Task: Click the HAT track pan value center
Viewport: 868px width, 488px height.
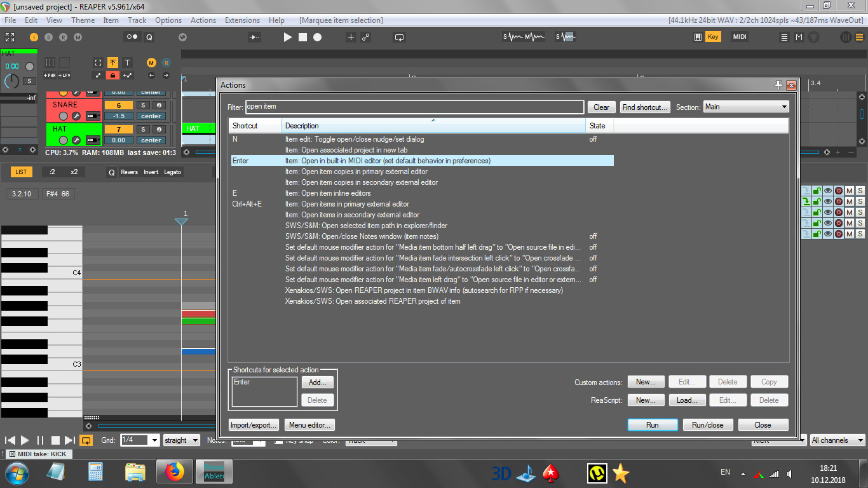Action: [x=151, y=140]
